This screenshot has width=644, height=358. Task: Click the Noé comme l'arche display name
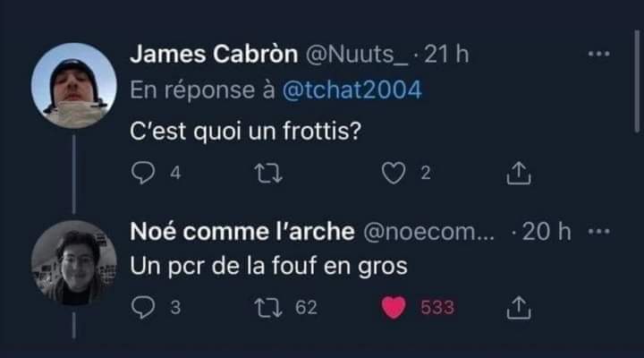pos(241,231)
